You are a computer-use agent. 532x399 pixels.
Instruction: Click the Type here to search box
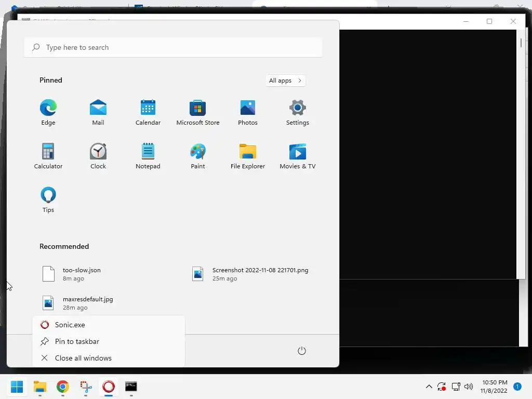173,47
